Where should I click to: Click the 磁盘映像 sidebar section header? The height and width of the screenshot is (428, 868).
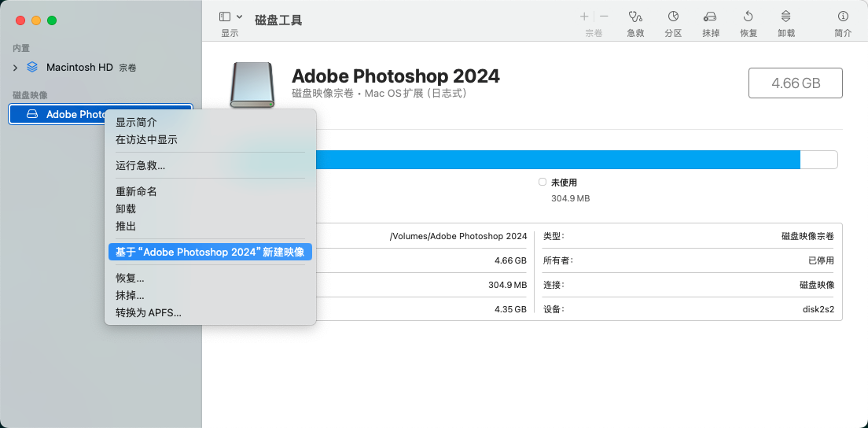tap(30, 95)
